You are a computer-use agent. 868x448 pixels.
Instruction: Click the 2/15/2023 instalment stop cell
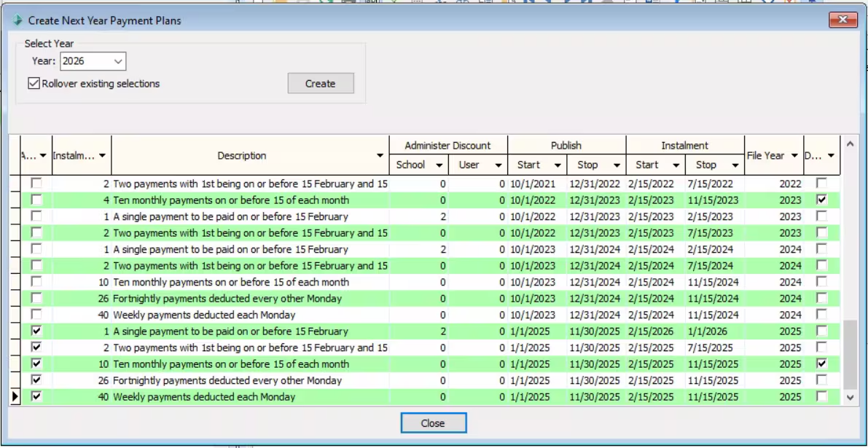[715, 216]
